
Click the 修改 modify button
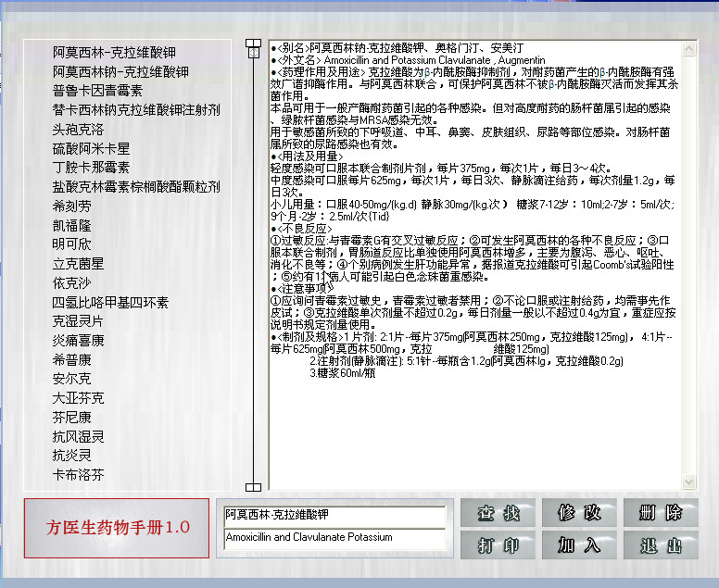pos(579,512)
